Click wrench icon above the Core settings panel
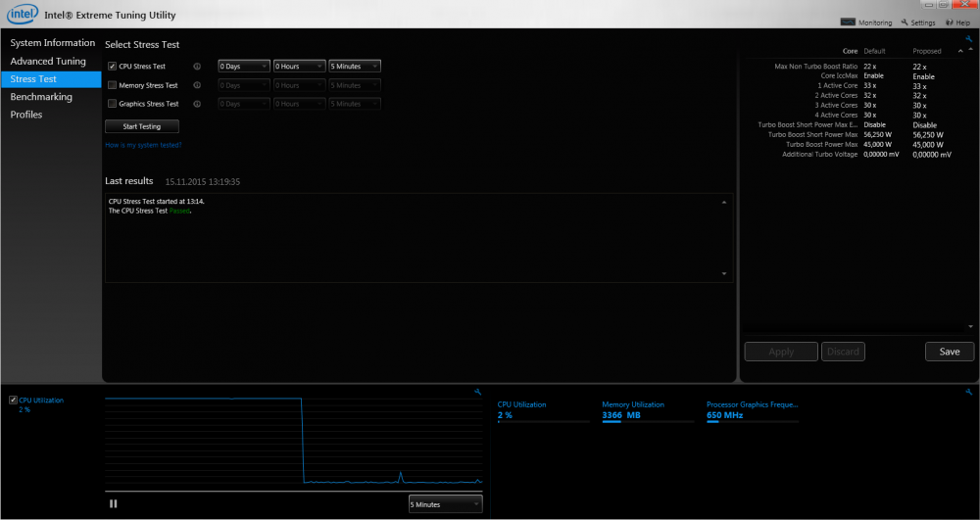 [x=968, y=39]
